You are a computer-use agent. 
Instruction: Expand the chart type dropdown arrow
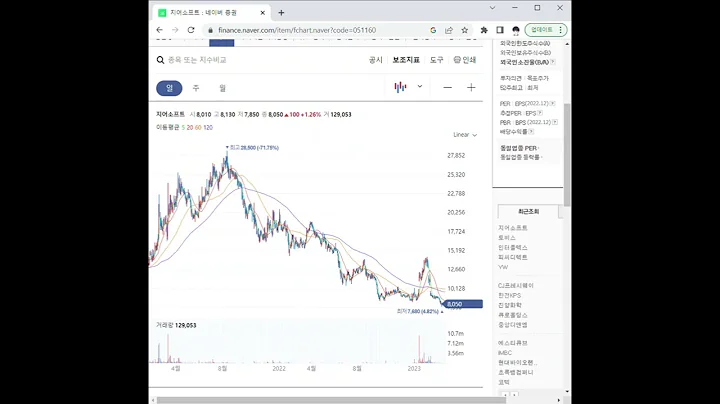[x=420, y=86]
